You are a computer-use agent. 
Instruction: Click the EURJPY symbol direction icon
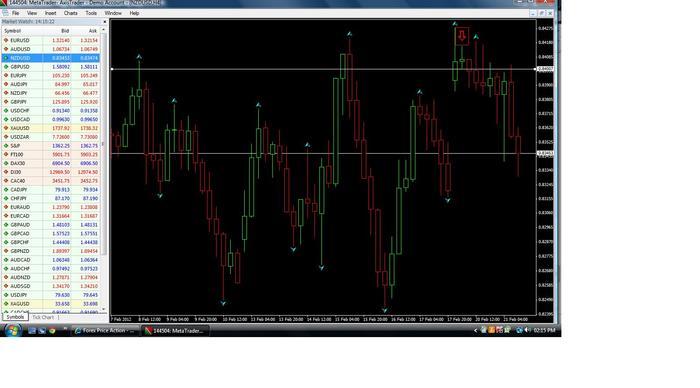(6, 75)
